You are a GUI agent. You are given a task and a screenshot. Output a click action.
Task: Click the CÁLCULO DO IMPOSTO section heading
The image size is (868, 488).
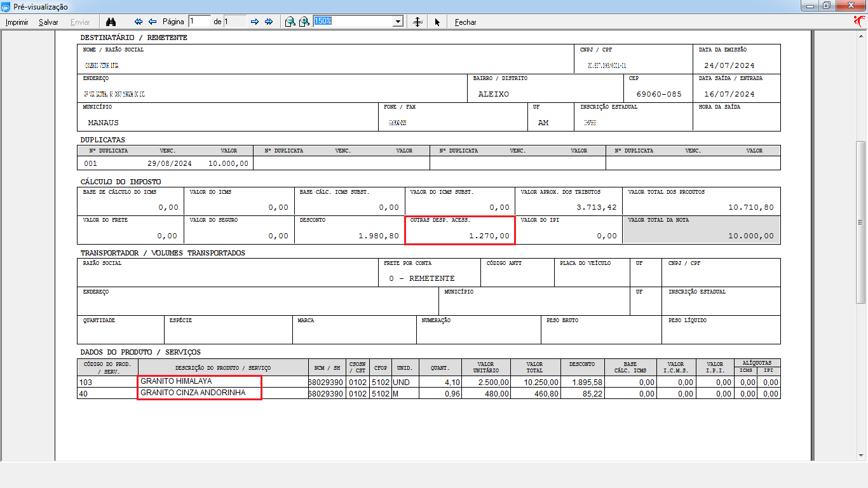[121, 181]
